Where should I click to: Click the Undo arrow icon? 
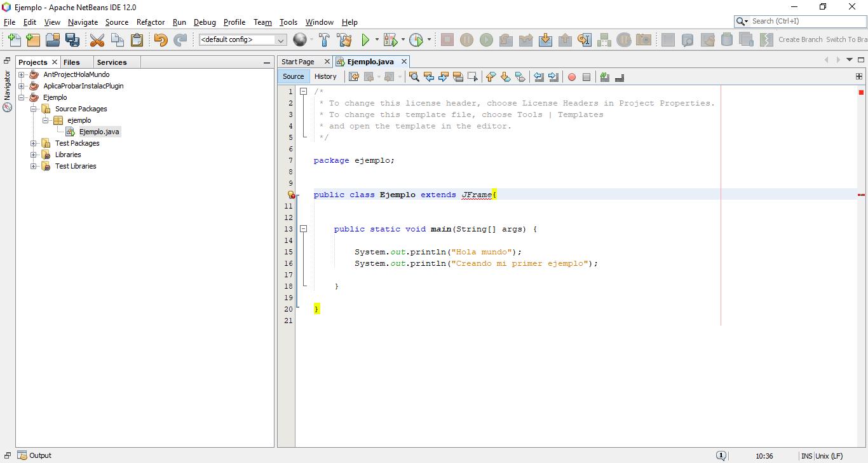click(160, 40)
